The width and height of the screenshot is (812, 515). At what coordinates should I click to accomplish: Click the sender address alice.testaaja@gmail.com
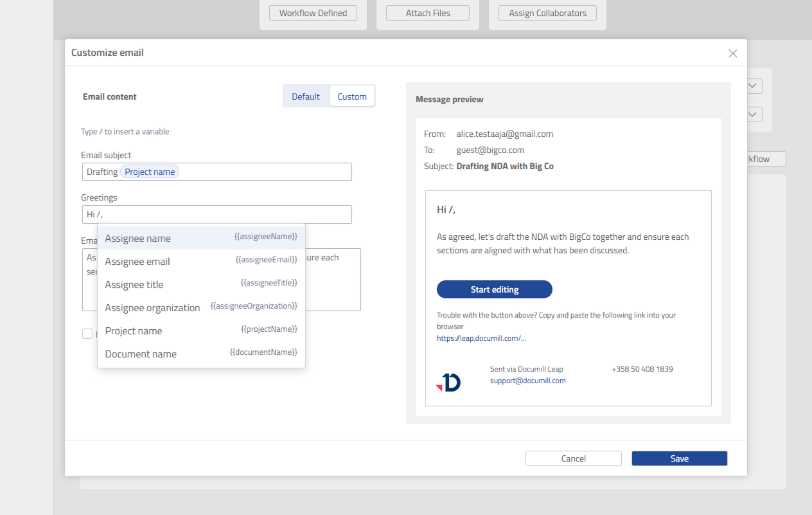tap(505, 134)
